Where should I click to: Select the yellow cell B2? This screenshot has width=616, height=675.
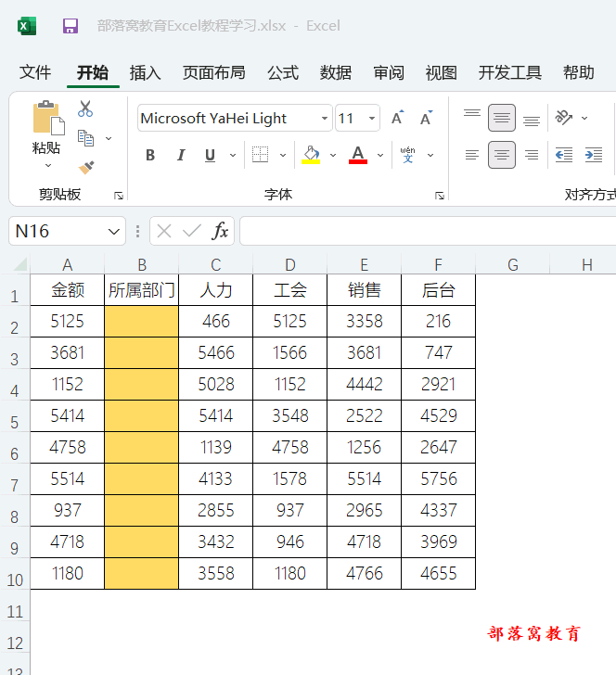[x=142, y=322]
